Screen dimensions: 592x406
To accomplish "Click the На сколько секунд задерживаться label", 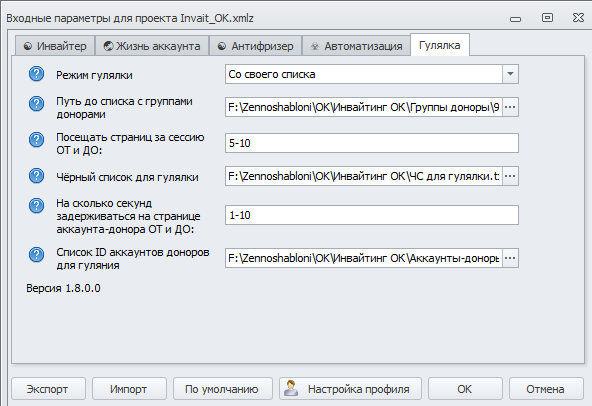I will pyautogui.click(x=128, y=216).
